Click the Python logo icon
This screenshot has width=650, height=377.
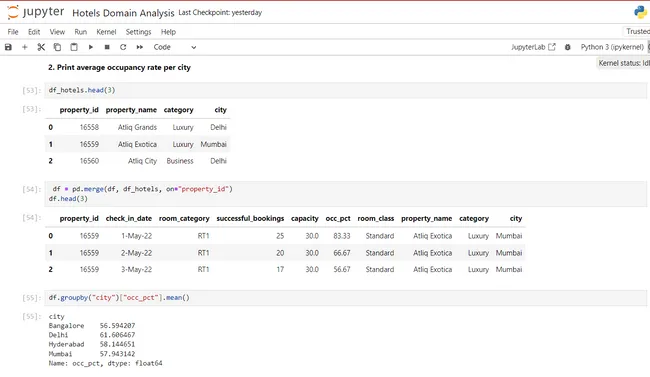click(x=641, y=12)
